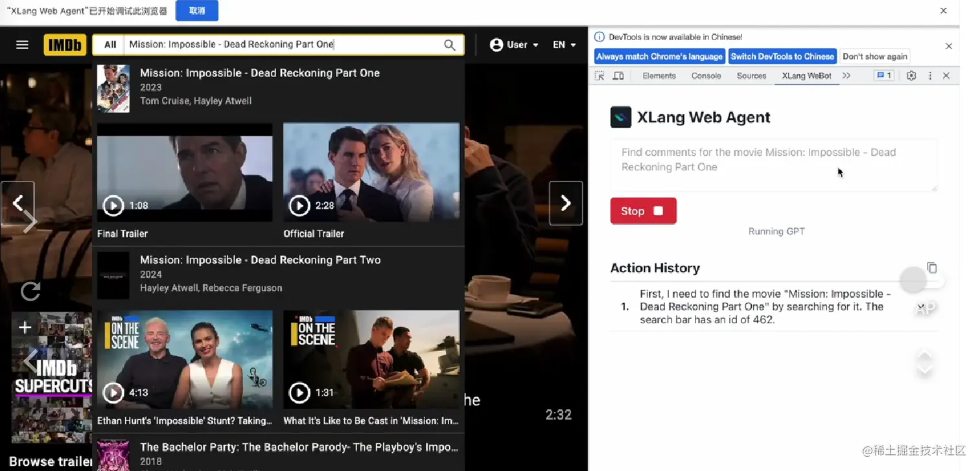Open the EN language dropdown

point(564,45)
